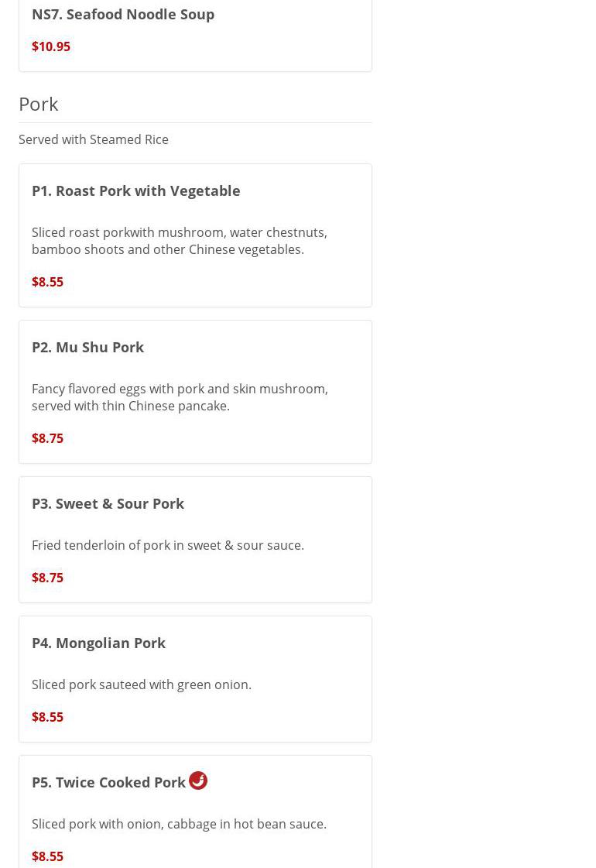Viewport: 596px width, 868px height.
Task: Click the Sweet & Sour Pork description
Action: (x=168, y=545)
